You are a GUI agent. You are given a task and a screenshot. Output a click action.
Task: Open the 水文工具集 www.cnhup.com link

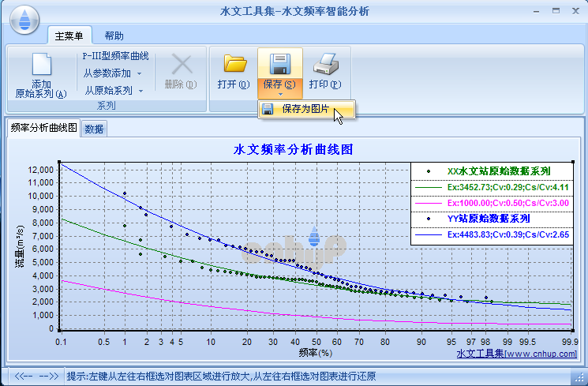click(517, 354)
